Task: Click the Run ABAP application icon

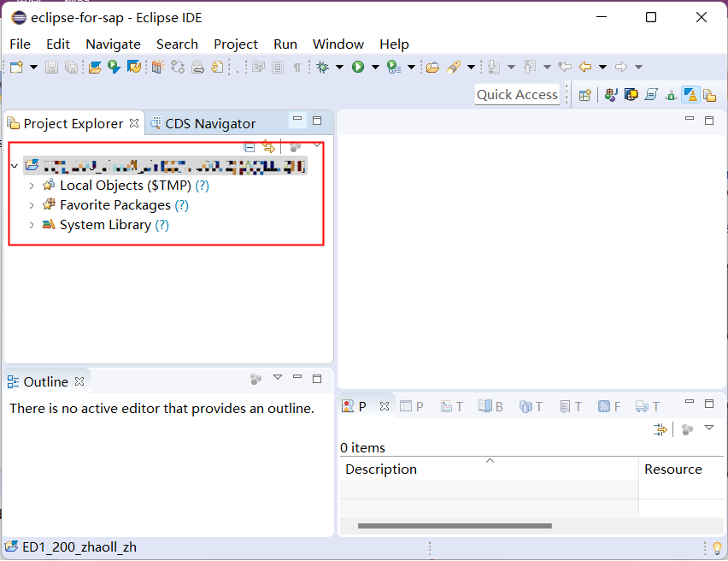Action: pos(114,68)
